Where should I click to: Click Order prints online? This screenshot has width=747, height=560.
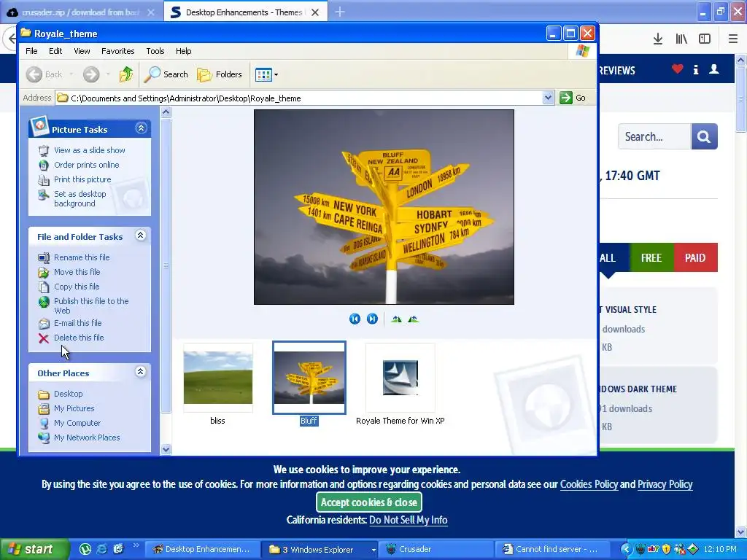pos(86,165)
